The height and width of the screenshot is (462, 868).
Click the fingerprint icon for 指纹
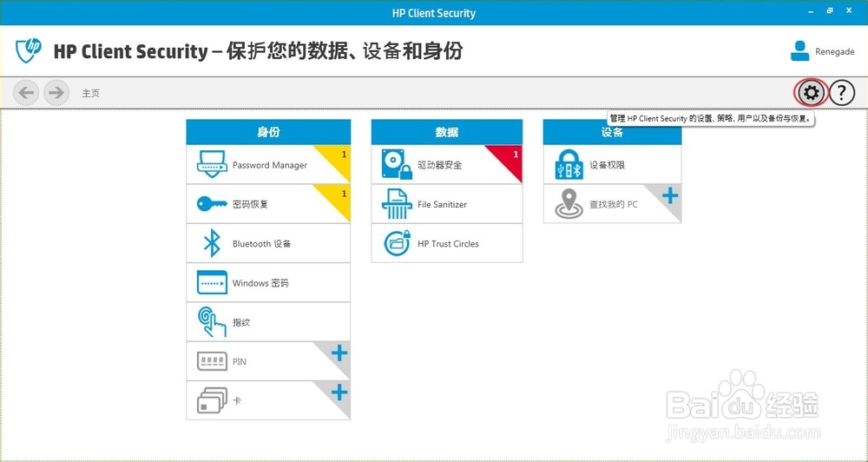[x=212, y=322]
